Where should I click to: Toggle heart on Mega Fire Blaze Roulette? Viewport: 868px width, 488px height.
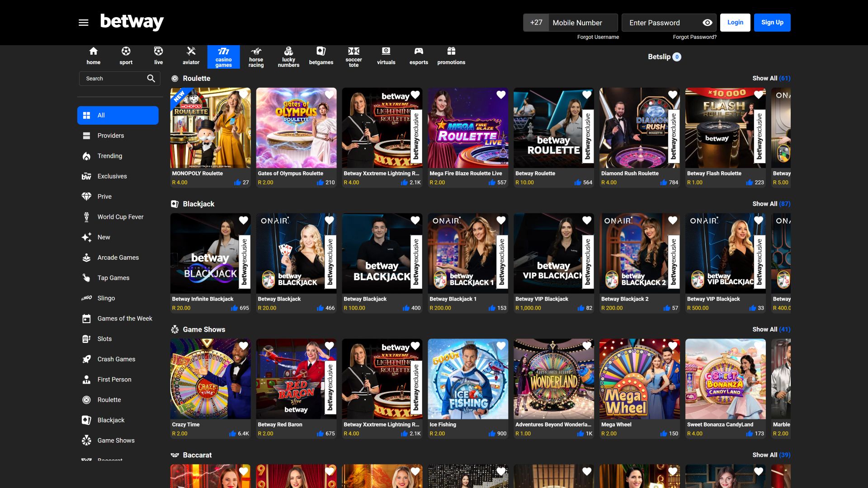[501, 95]
